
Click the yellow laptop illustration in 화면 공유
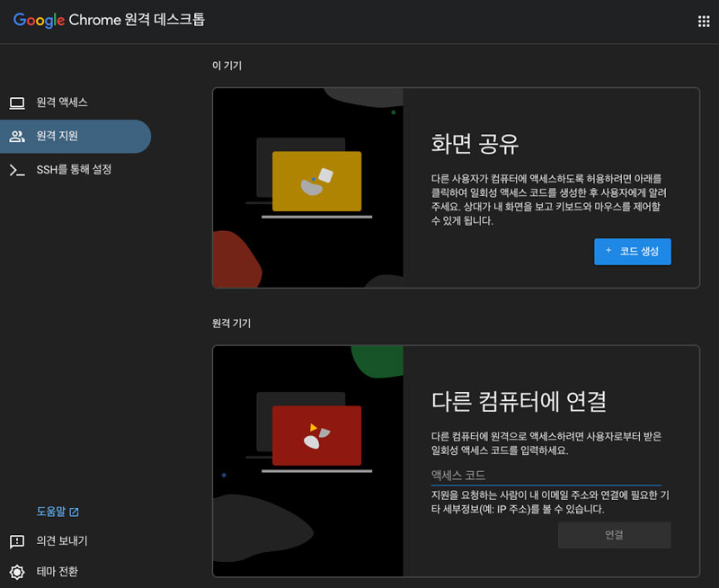pyautogui.click(x=316, y=182)
